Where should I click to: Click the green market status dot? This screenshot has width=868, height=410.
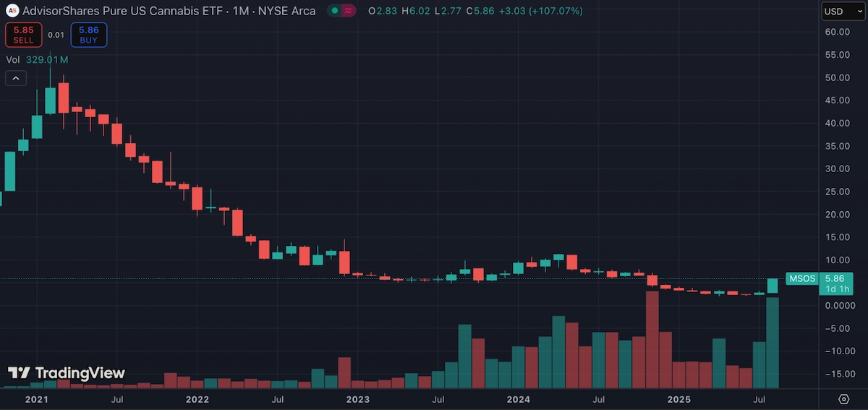pos(335,11)
